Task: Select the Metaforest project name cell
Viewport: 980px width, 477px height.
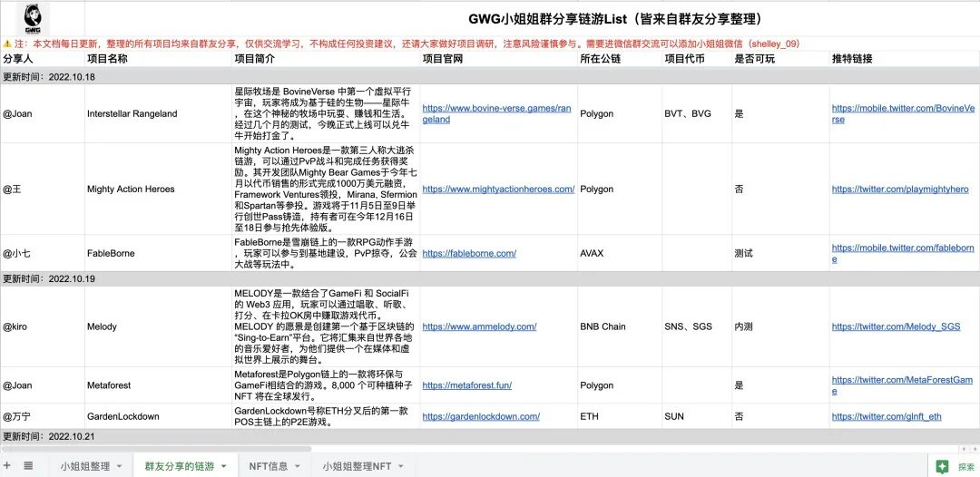Action: [x=158, y=385]
